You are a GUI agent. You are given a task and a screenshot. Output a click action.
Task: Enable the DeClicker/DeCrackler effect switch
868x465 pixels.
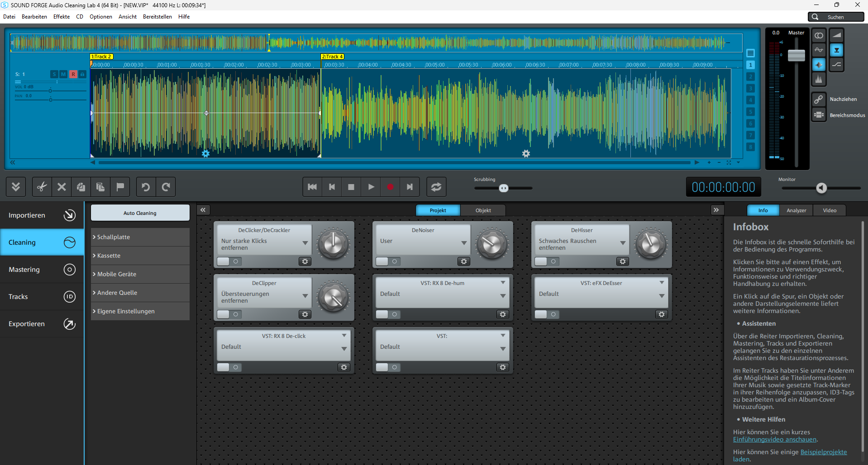tap(229, 261)
